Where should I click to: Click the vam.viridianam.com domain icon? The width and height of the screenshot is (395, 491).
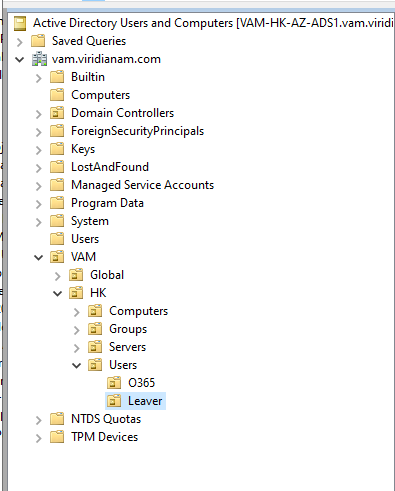click(39, 59)
